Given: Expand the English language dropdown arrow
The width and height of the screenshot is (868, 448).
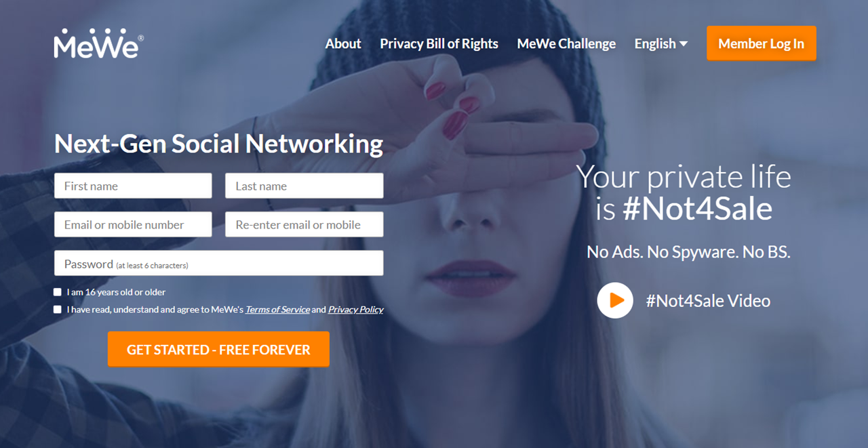Looking at the screenshot, I should point(683,44).
